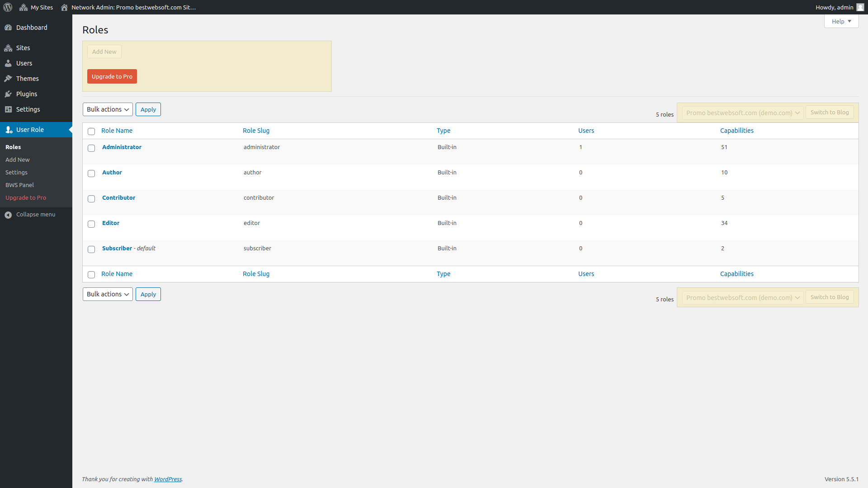Sort by Type header column
This screenshot has height=488, width=868.
pyautogui.click(x=443, y=131)
